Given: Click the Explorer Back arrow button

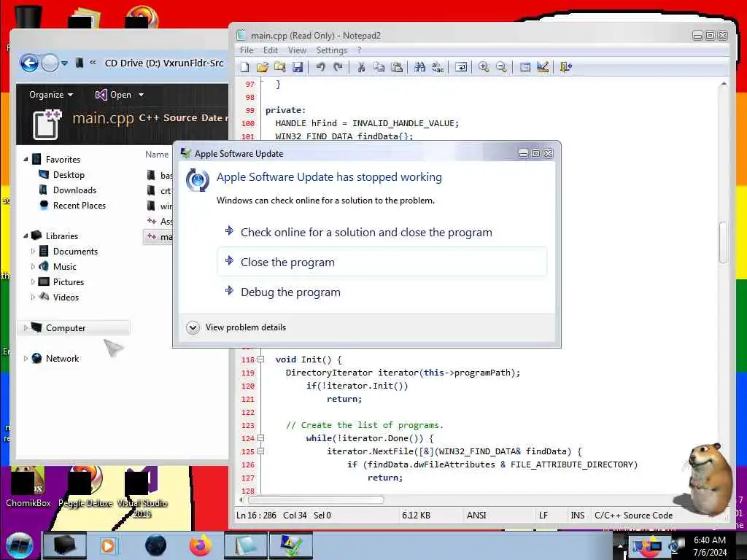Looking at the screenshot, I should tap(29, 63).
